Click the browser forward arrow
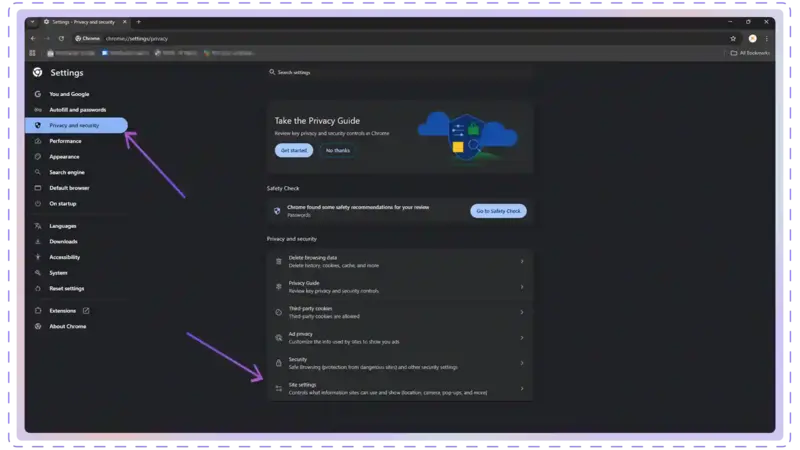The height and width of the screenshot is (450, 800). (x=47, y=38)
